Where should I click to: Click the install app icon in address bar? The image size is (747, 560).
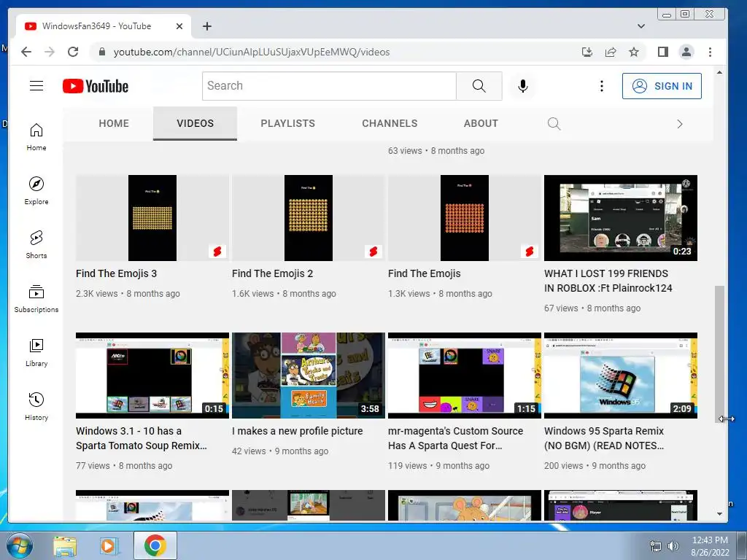pos(587,52)
